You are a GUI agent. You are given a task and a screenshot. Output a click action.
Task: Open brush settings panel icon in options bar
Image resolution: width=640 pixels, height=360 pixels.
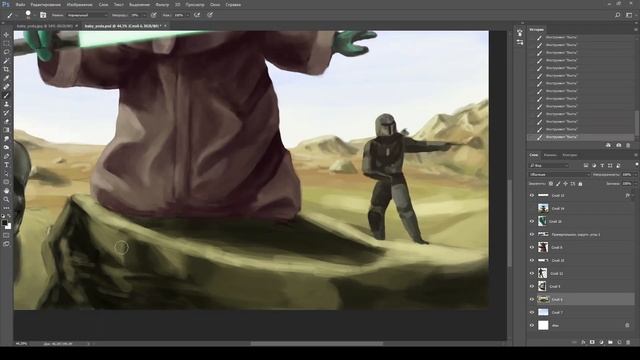coord(43,15)
